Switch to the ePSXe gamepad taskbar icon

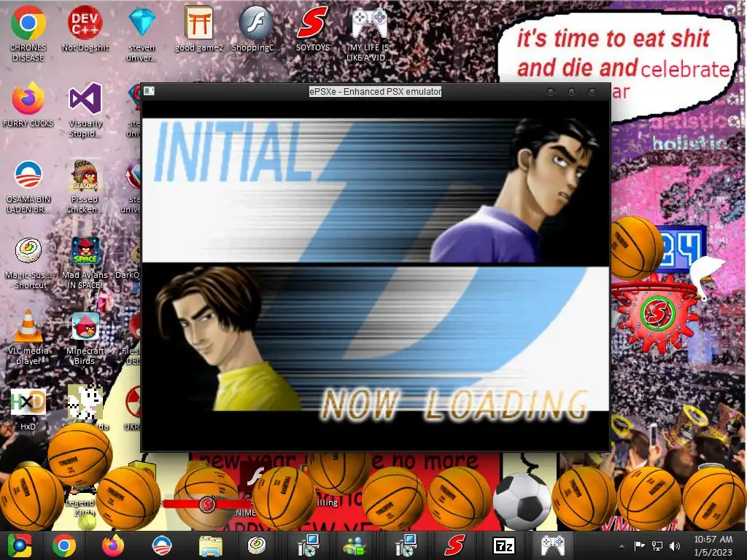(553, 545)
